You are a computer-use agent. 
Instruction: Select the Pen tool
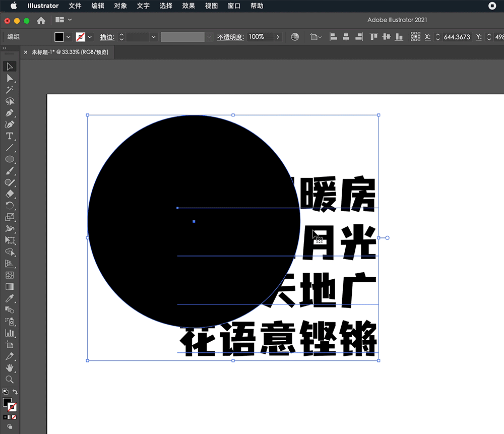coord(10,113)
